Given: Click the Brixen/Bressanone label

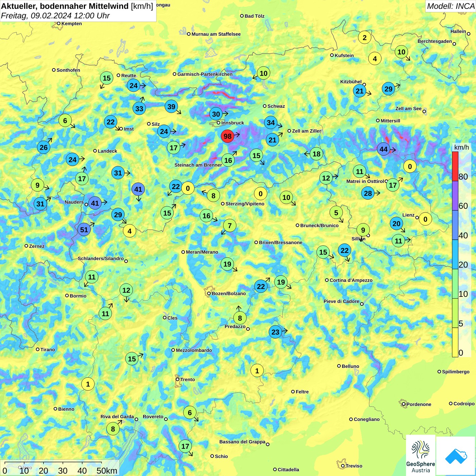Looking at the screenshot, I should 280,242.
